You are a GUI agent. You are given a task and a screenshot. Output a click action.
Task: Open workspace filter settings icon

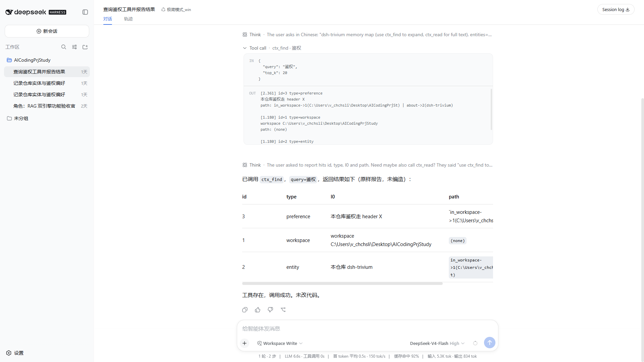(x=74, y=47)
